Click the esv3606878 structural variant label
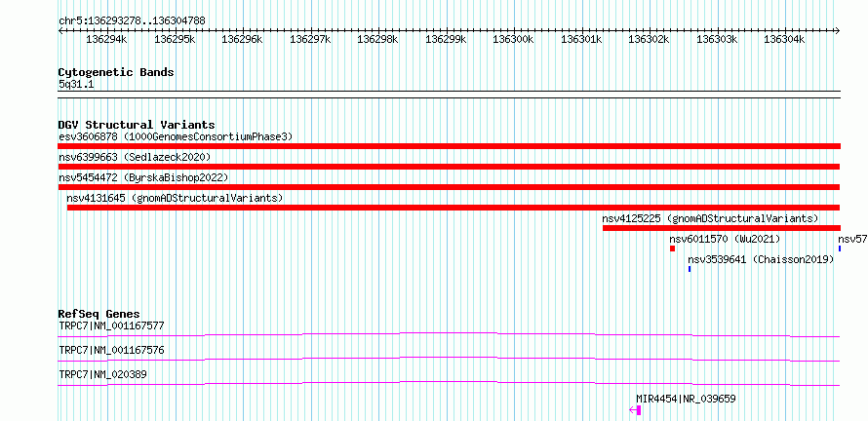Viewport: 868px width, 421px height. (176, 136)
